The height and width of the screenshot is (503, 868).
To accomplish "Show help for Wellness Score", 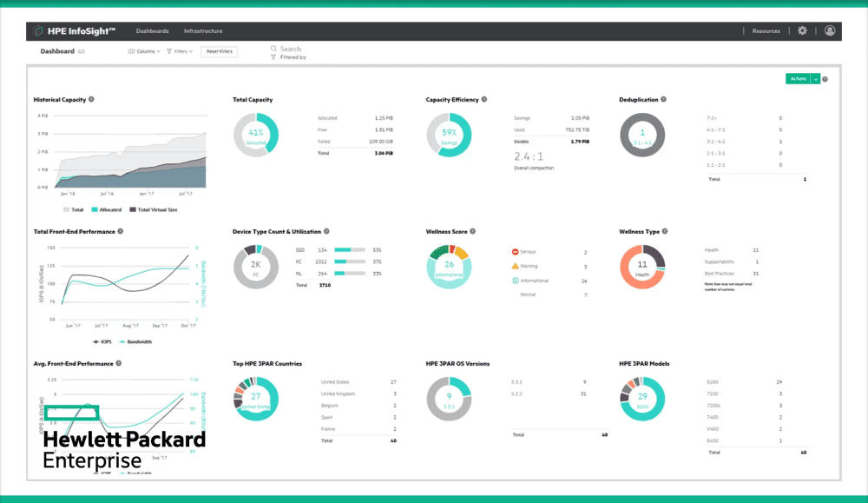I will (472, 231).
